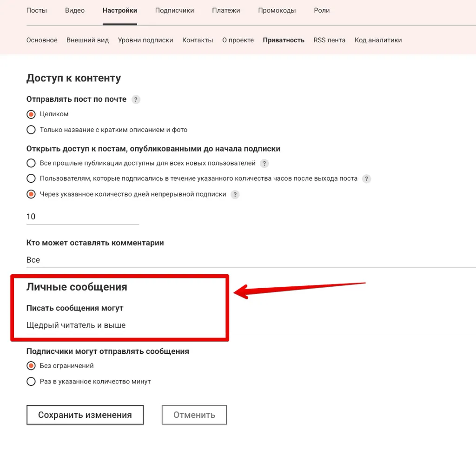Click the days count input field showing 10
The image size is (476, 449).
click(83, 217)
